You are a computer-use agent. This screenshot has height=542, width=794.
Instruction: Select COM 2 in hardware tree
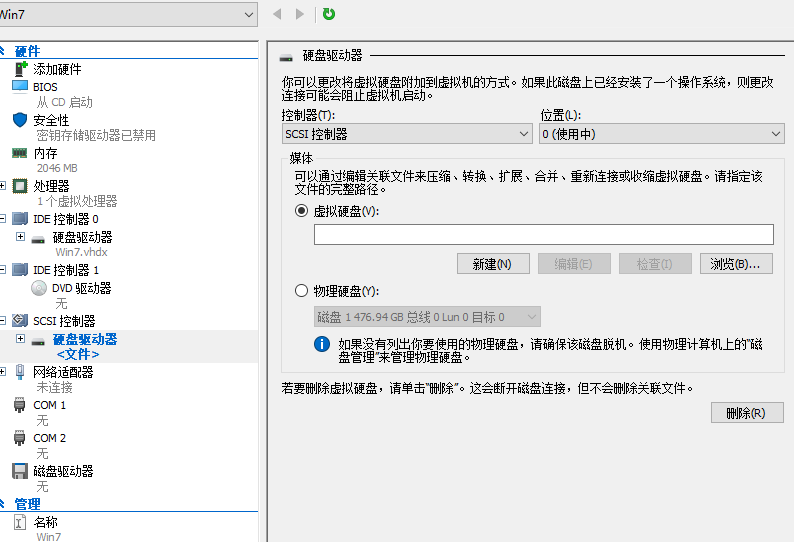(49, 438)
